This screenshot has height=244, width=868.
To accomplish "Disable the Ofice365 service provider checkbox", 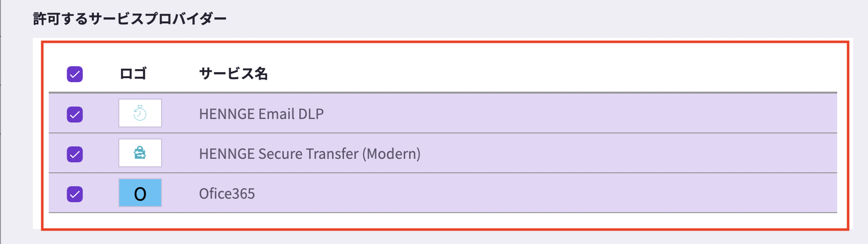I will coord(75,194).
